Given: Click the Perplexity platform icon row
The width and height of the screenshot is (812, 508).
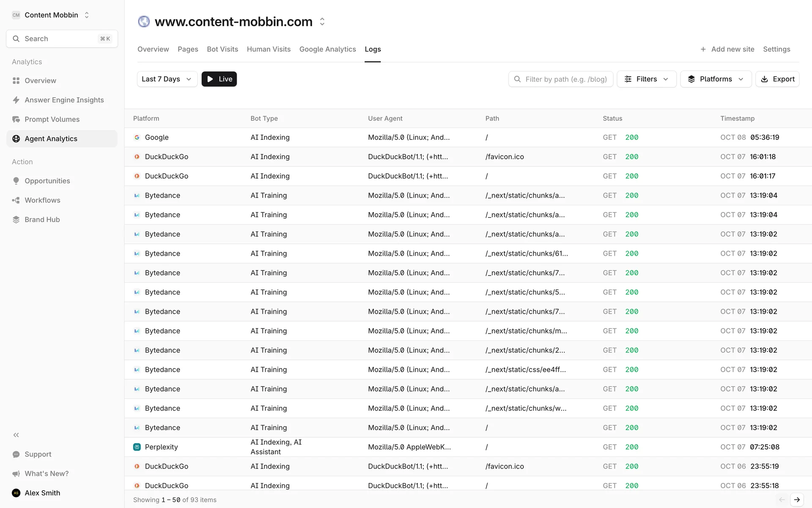Looking at the screenshot, I should click(x=137, y=447).
